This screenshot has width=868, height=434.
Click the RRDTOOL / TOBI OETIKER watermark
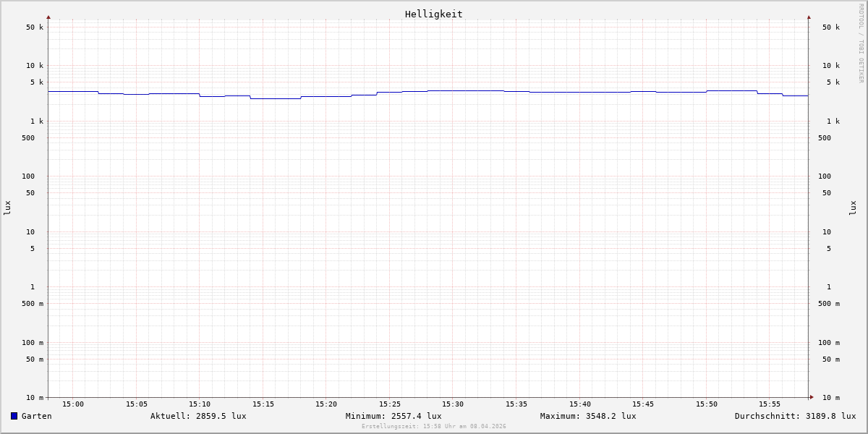click(x=861, y=43)
